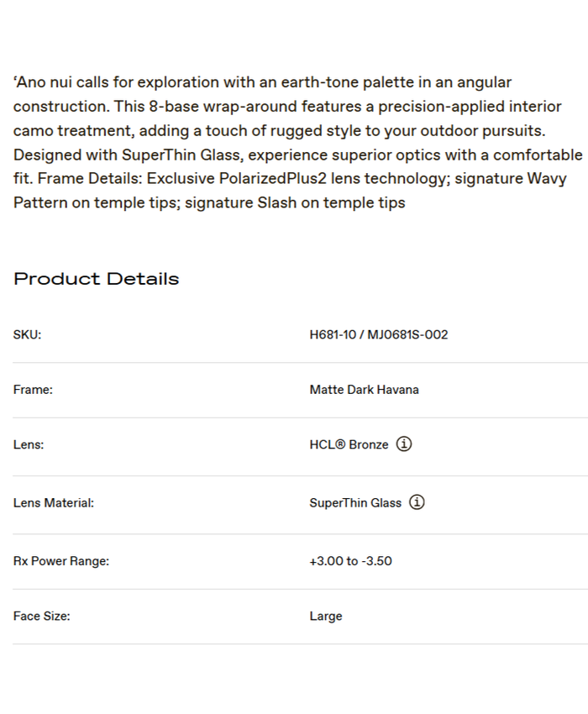The image size is (588, 714).
Task: Click the Face Size label
Action: tap(41, 616)
